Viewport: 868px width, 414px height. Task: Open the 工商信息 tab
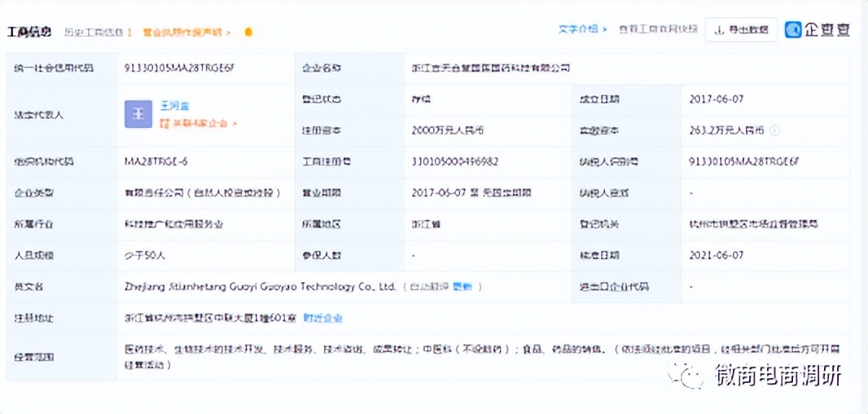point(29,33)
